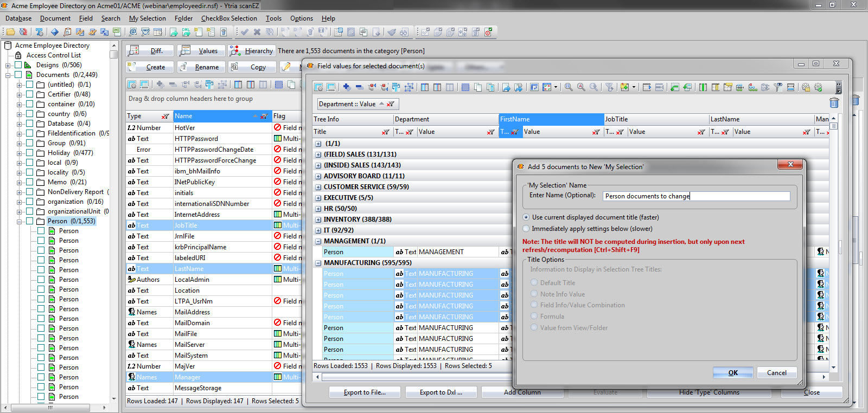
Task: Open the CheckBox Selection menu
Action: pyautogui.click(x=229, y=18)
